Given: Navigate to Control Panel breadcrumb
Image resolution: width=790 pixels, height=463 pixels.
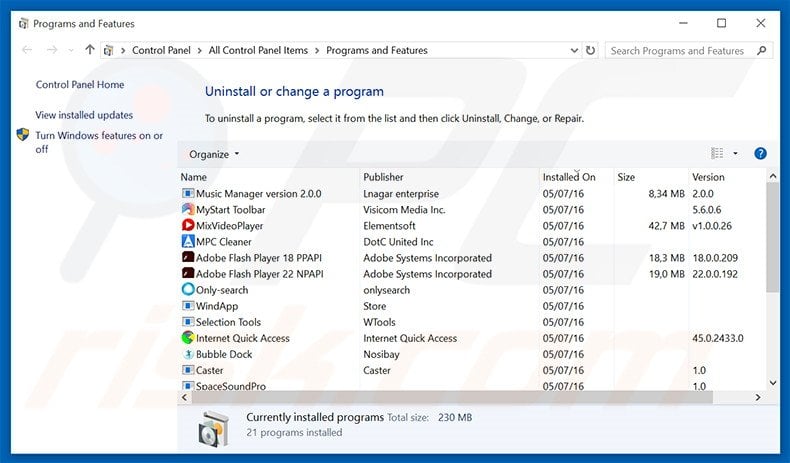Looking at the screenshot, I should [161, 50].
